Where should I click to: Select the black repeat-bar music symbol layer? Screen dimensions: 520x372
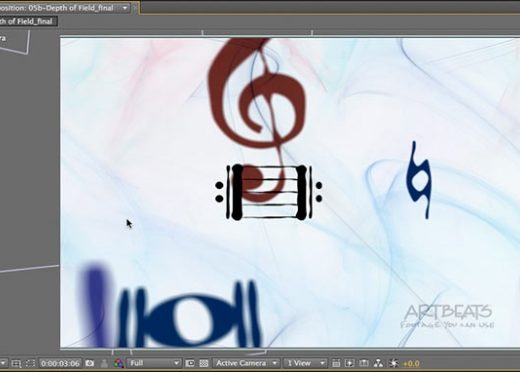(269, 192)
